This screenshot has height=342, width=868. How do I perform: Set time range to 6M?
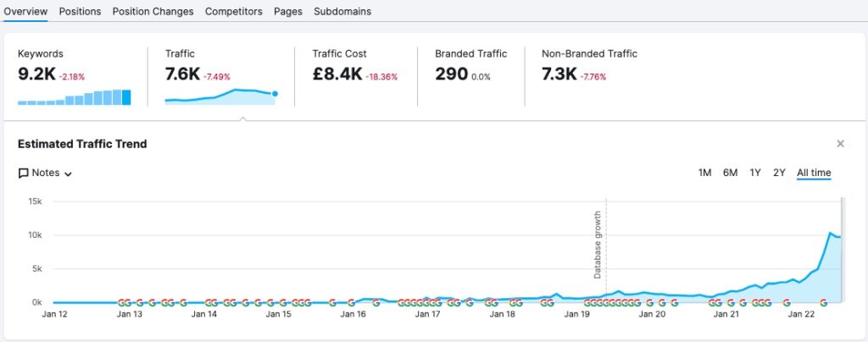[730, 173]
